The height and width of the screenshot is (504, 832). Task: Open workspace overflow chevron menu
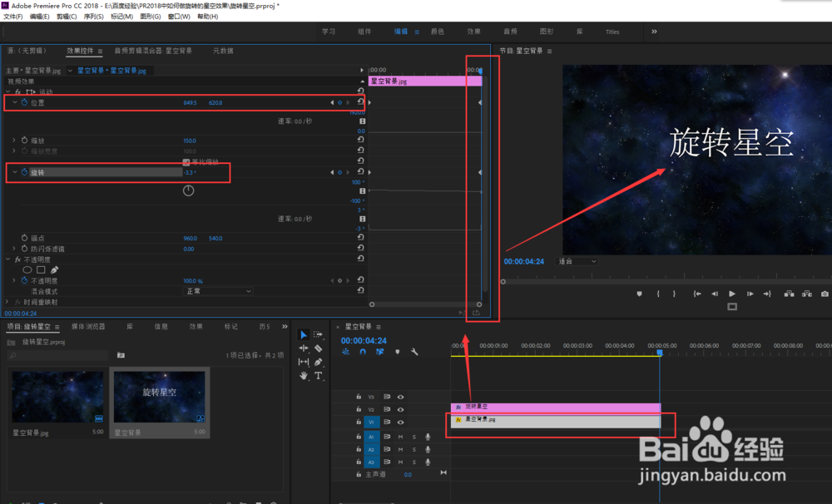pyautogui.click(x=654, y=32)
